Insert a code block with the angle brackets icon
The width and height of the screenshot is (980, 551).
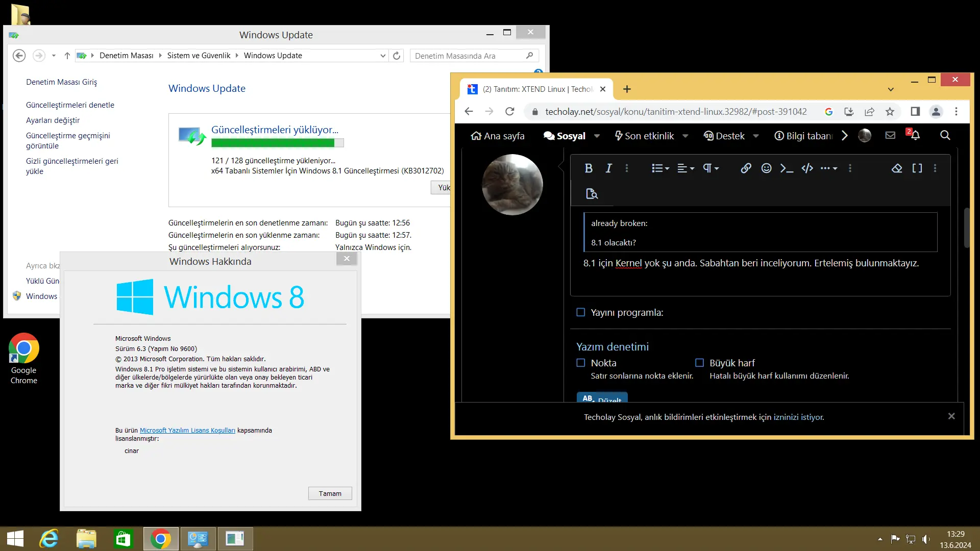pos(807,168)
